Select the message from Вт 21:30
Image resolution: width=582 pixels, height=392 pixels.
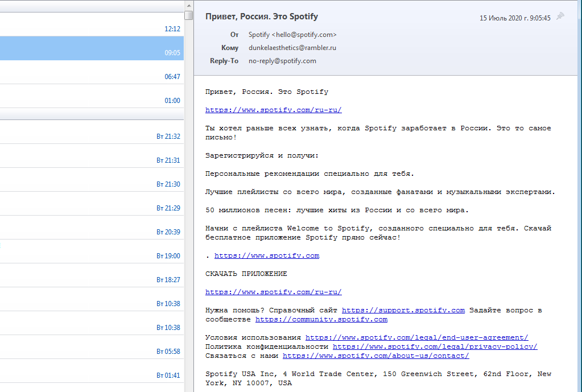tap(92, 180)
